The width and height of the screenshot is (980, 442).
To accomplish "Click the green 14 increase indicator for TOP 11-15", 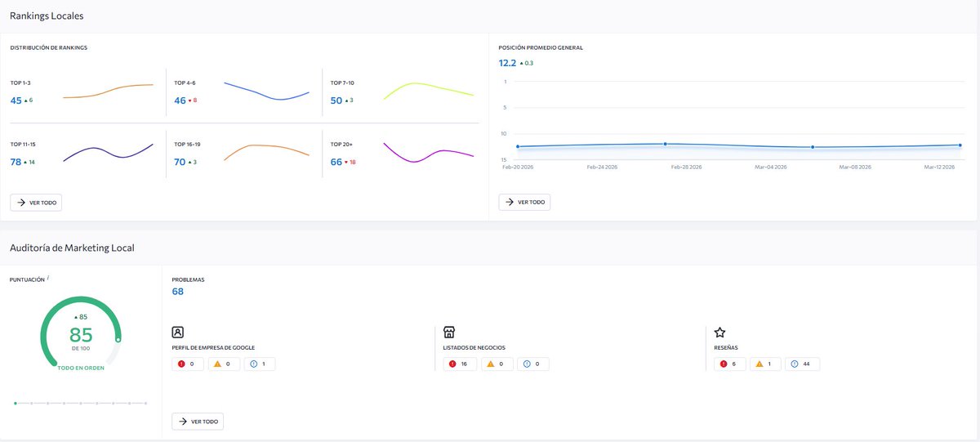I will click(x=30, y=162).
